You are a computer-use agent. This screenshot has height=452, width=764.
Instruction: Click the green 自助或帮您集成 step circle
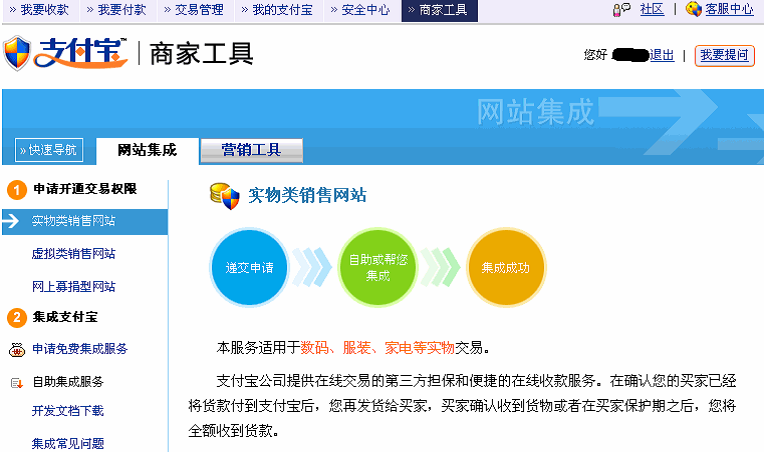click(x=378, y=267)
